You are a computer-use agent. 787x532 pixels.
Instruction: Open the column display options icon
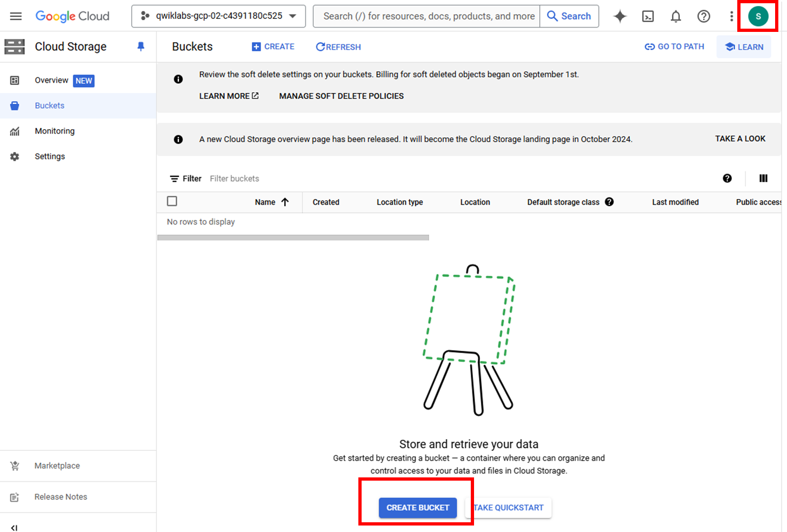(763, 178)
